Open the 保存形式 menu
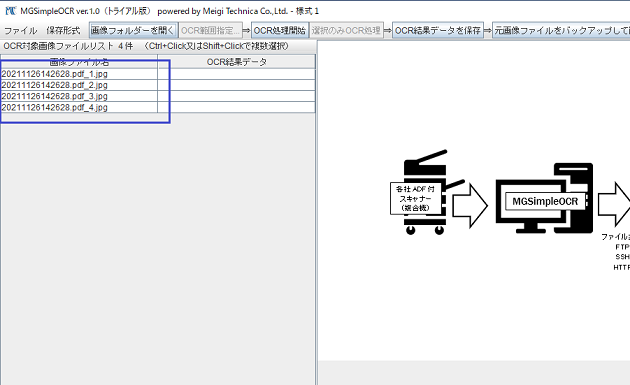Image resolution: width=630 pixels, height=385 pixels. [63, 31]
